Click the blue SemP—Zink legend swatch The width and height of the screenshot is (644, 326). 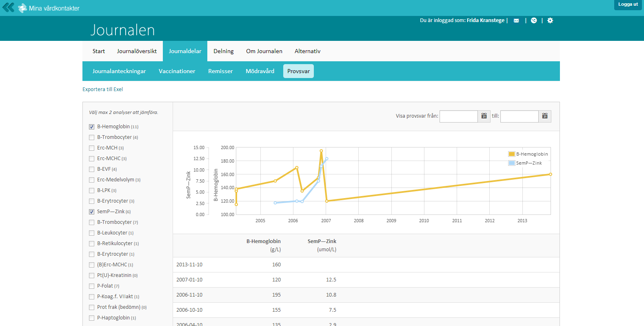pos(511,163)
